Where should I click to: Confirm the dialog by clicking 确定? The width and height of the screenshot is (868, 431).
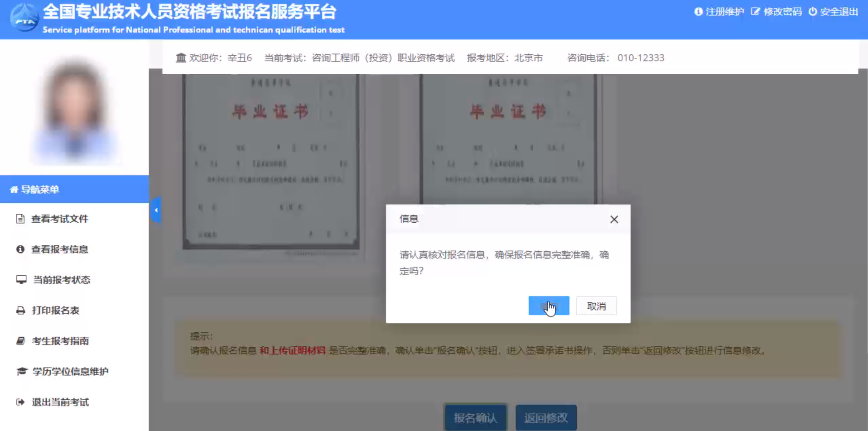[549, 306]
